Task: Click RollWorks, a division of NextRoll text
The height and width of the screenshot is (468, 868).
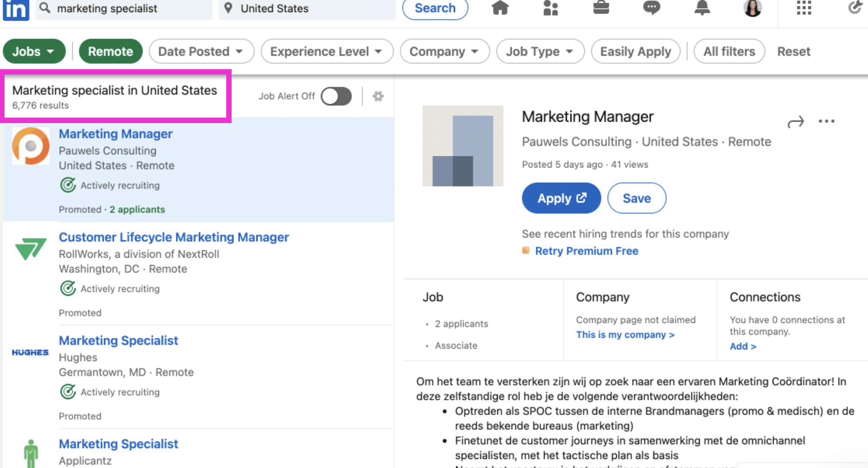Action: point(139,254)
